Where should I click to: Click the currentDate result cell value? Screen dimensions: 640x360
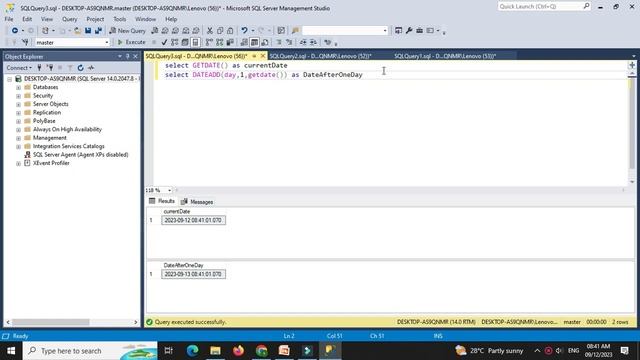point(193,220)
